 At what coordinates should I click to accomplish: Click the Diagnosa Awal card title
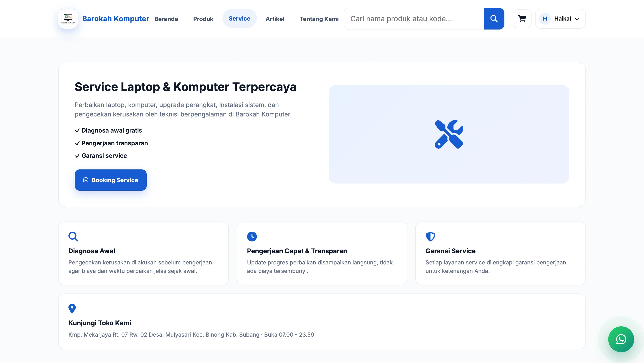(92, 251)
